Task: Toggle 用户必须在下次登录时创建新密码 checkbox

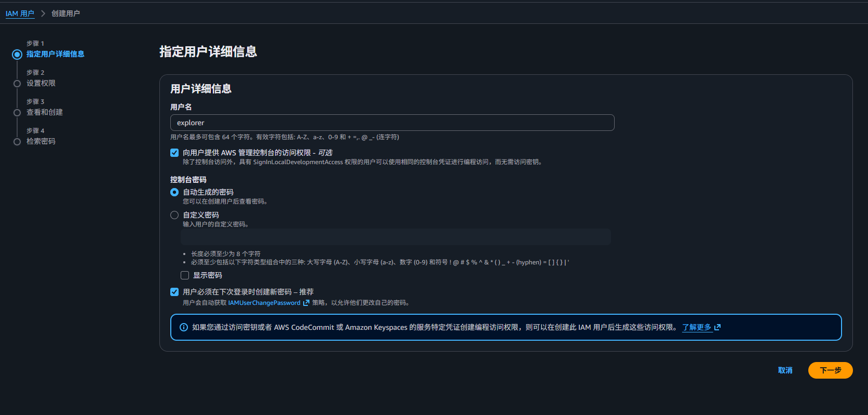Action: 174,292
